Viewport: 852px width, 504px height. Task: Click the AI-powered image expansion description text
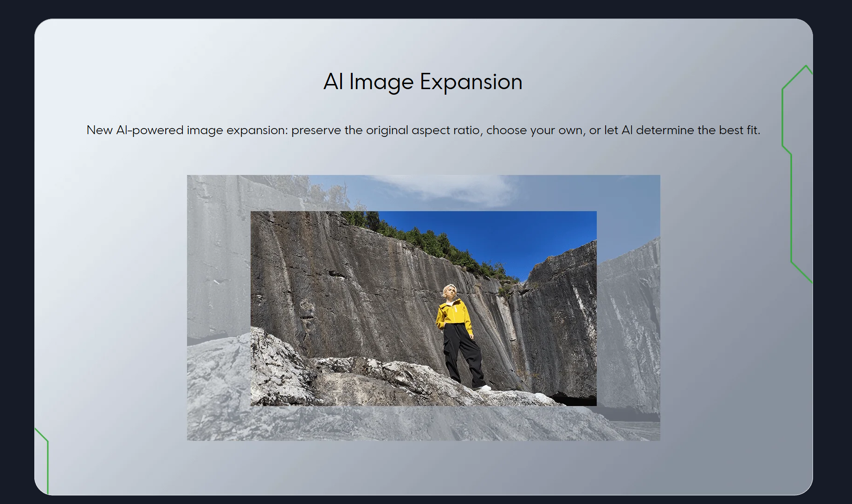coord(423,130)
